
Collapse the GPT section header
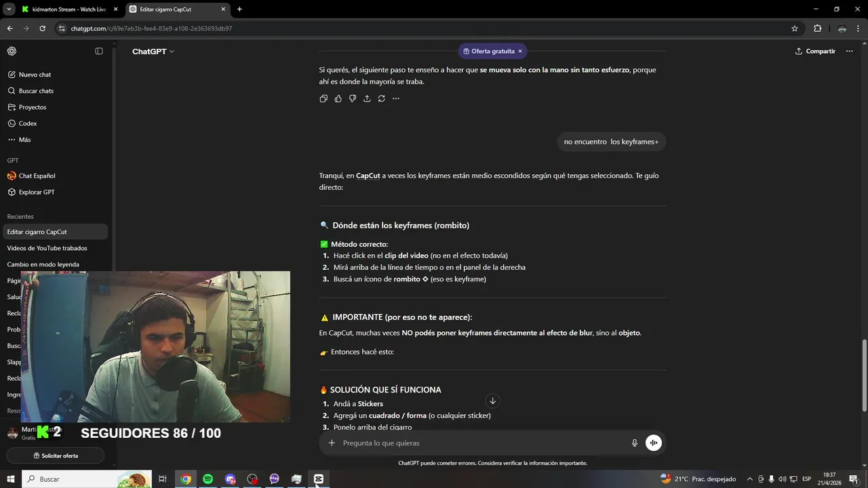(13, 161)
